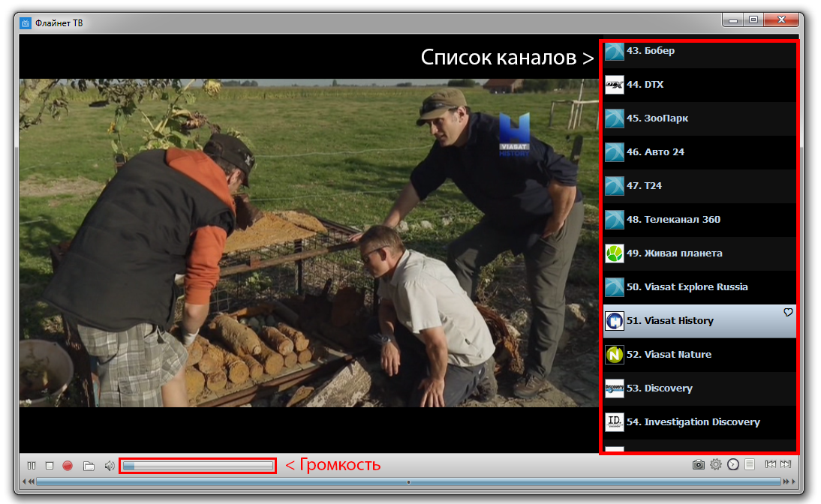The width and height of the screenshot is (821, 504).
Task: Click the Флайнет ТВ app icon in title bar
Action: (x=26, y=23)
